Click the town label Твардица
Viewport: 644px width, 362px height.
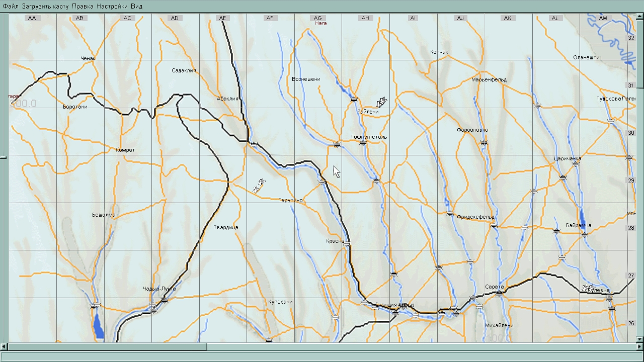coord(226,227)
